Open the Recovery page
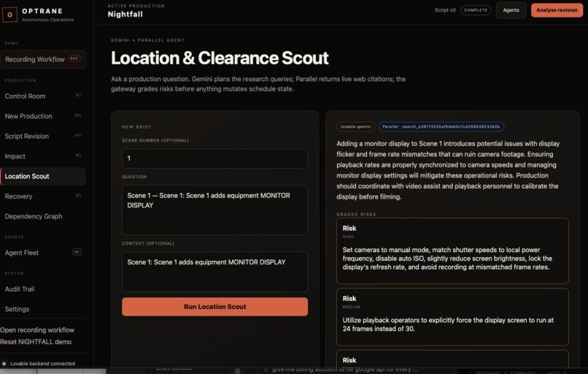Viewport: 588px width, 374px height. (43, 196)
